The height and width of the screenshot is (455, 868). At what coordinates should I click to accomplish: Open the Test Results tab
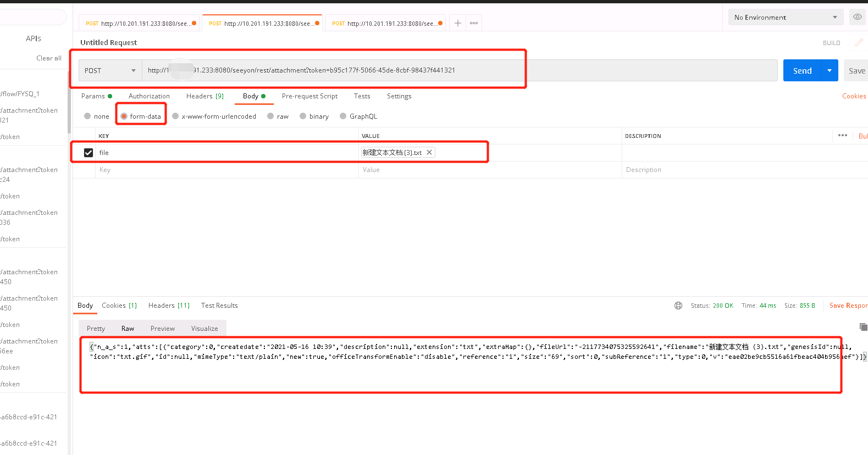click(x=219, y=305)
